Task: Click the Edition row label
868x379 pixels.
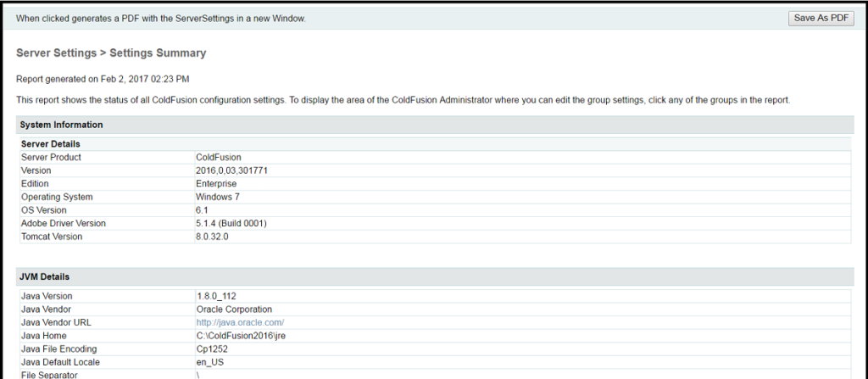Action: coord(35,183)
